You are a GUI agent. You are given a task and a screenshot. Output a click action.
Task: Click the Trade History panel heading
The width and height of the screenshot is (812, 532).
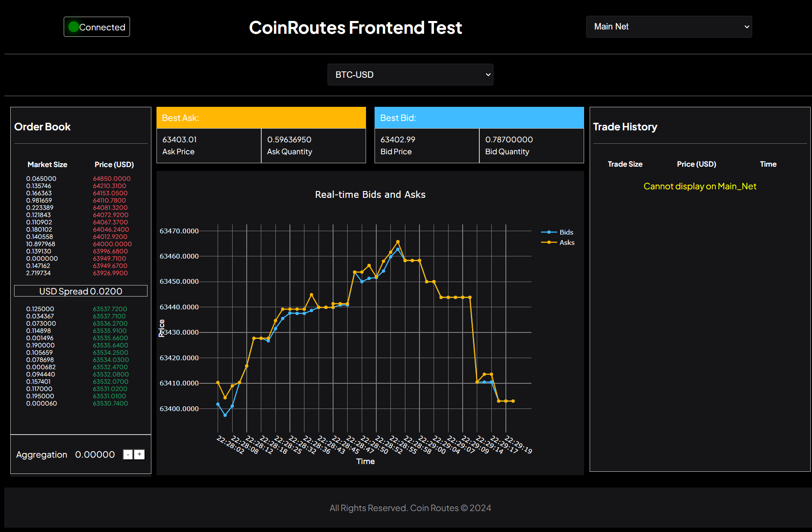point(625,127)
